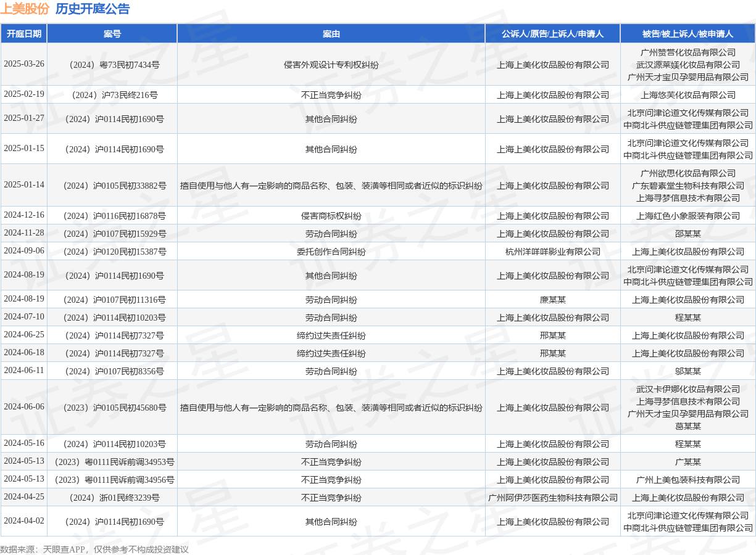
Task: Select the date 2024-06-18
Action: [x=24, y=353]
